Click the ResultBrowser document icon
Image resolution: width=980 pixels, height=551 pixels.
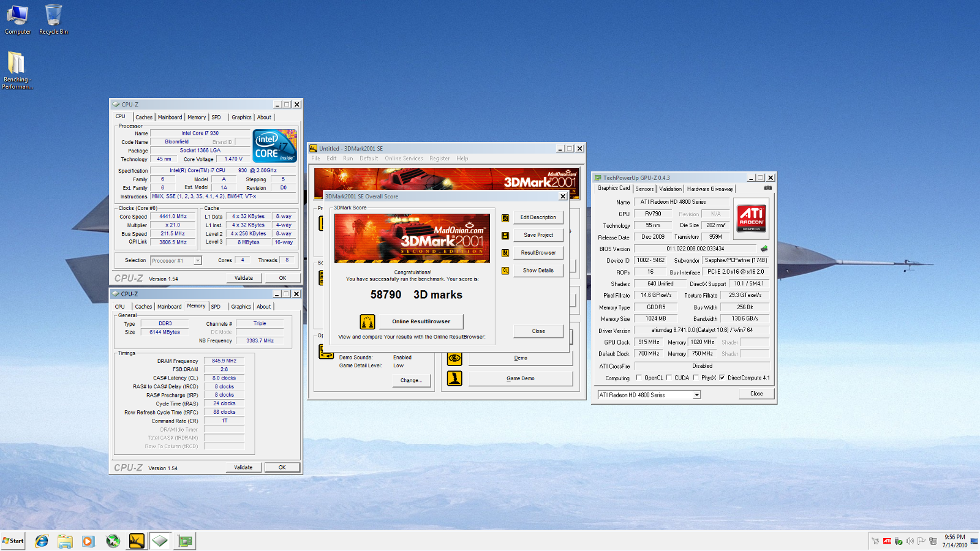[x=505, y=253]
